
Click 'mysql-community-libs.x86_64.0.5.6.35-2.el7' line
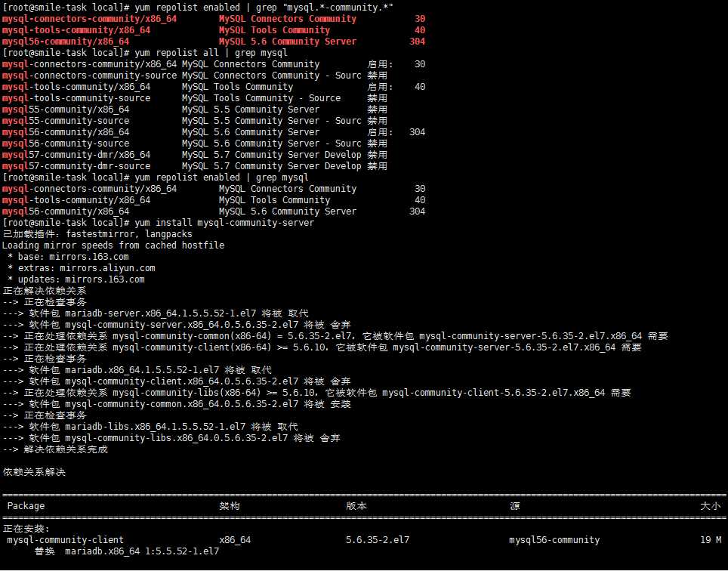(171, 438)
